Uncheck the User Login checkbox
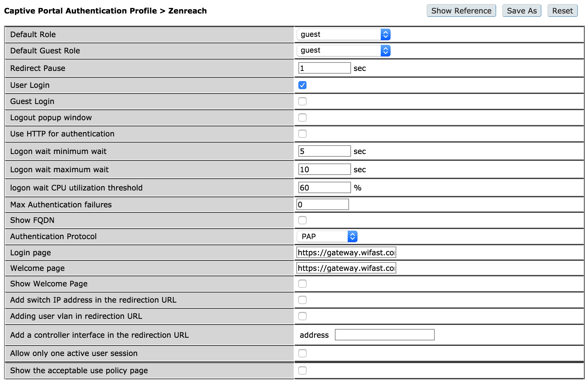Screen dimensions: 588x385 tap(302, 85)
